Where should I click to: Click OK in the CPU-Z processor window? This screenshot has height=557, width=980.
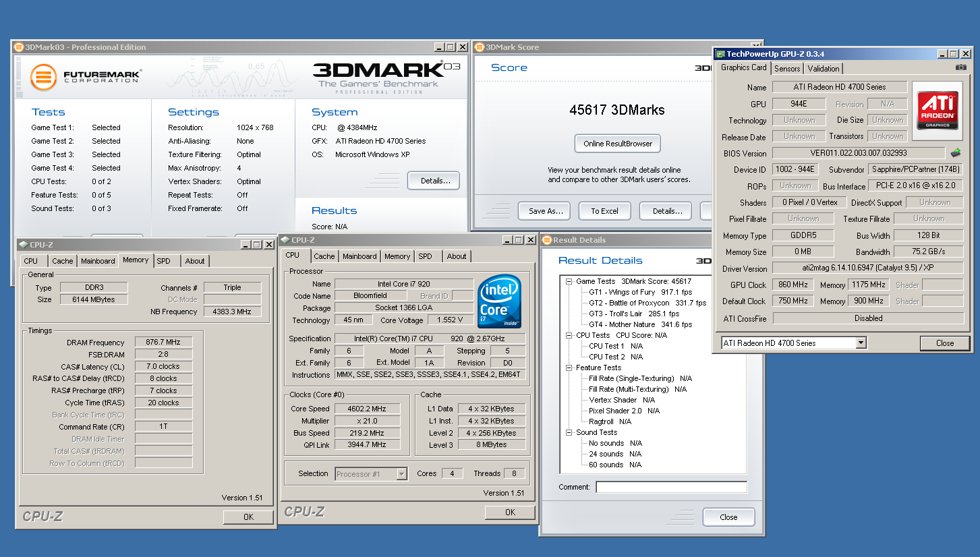tap(510, 512)
